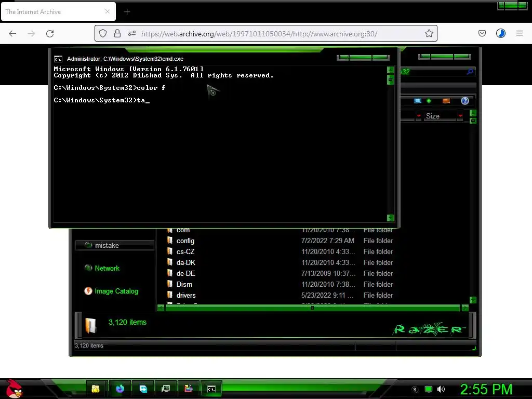Select the da-DK folder
The width and height of the screenshot is (532, 399).
(186, 262)
